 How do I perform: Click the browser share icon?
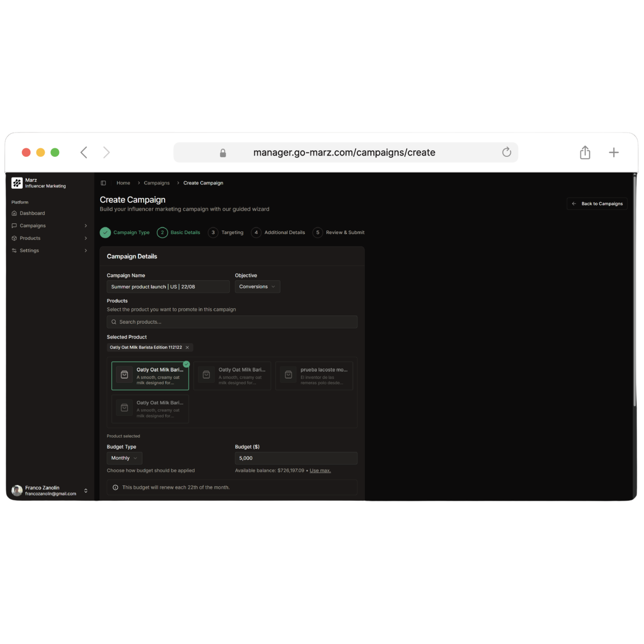click(x=585, y=152)
